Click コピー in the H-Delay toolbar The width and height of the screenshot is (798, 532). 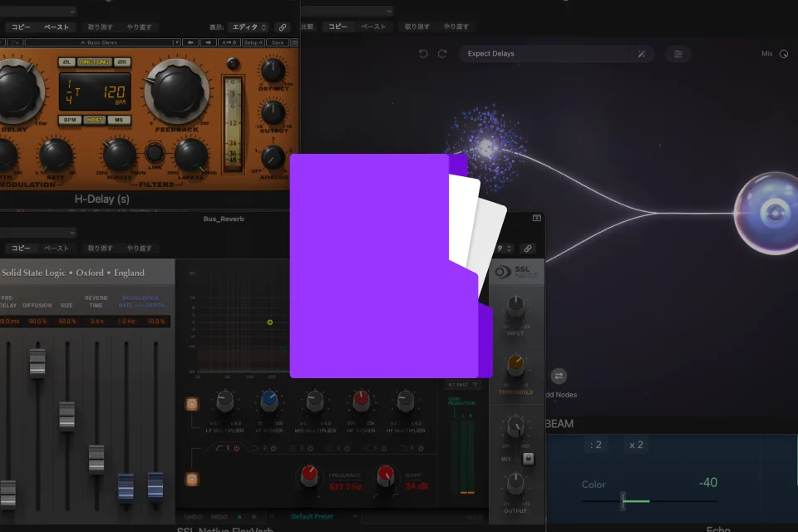coord(21,27)
